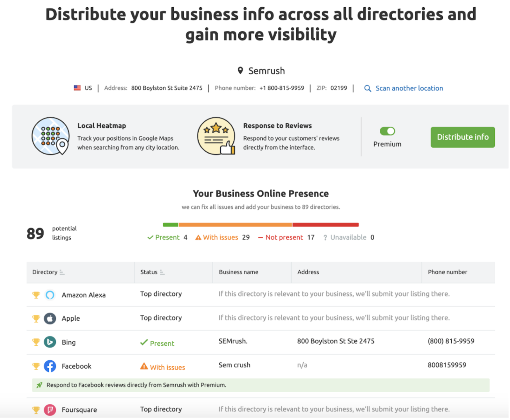
Task: Click the n/a address for Facebook
Action: [x=302, y=365]
